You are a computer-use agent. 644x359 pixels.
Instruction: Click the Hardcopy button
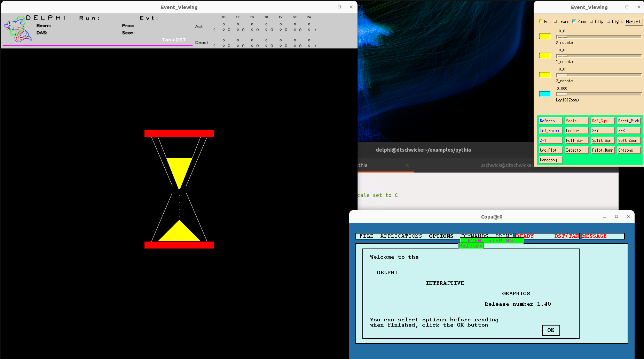[x=550, y=160]
